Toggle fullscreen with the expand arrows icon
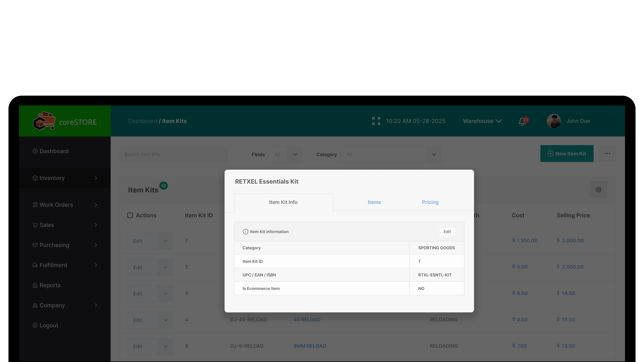 tap(376, 121)
